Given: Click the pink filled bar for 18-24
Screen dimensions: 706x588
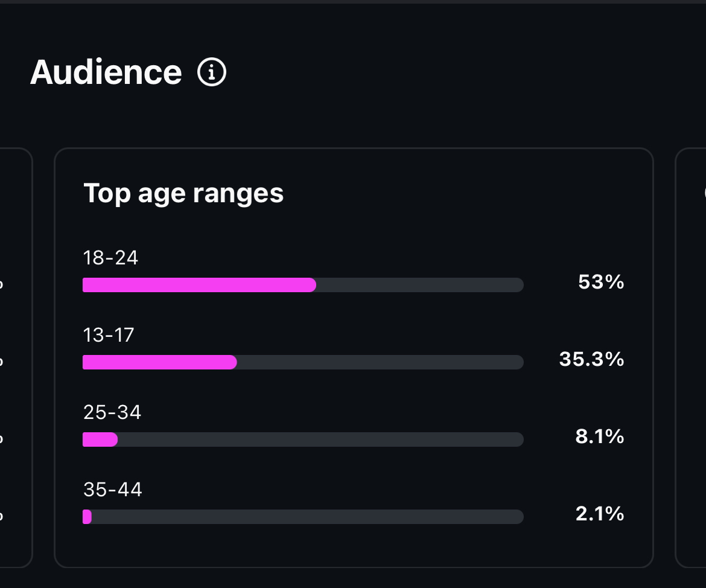Looking at the screenshot, I should [x=199, y=285].
